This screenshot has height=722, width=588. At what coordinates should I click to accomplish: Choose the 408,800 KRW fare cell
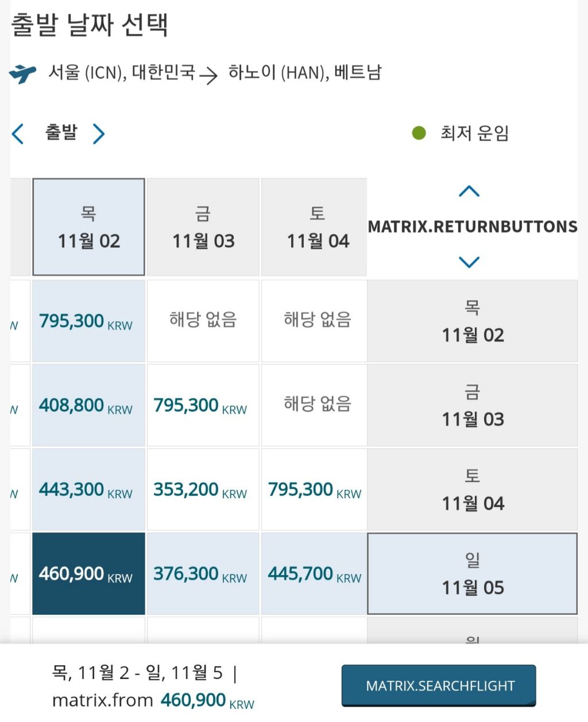(88, 406)
